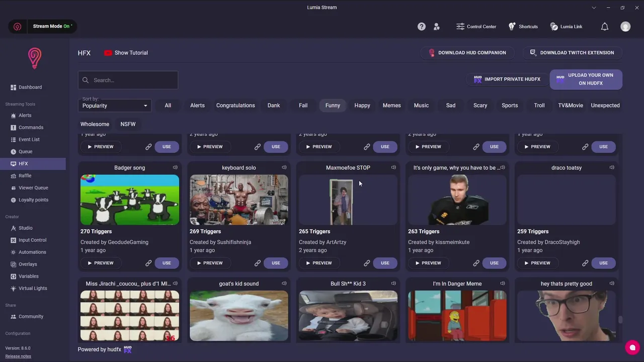Preview the keyboard solo effect
Screen dimensions: 644x362
[210, 263]
